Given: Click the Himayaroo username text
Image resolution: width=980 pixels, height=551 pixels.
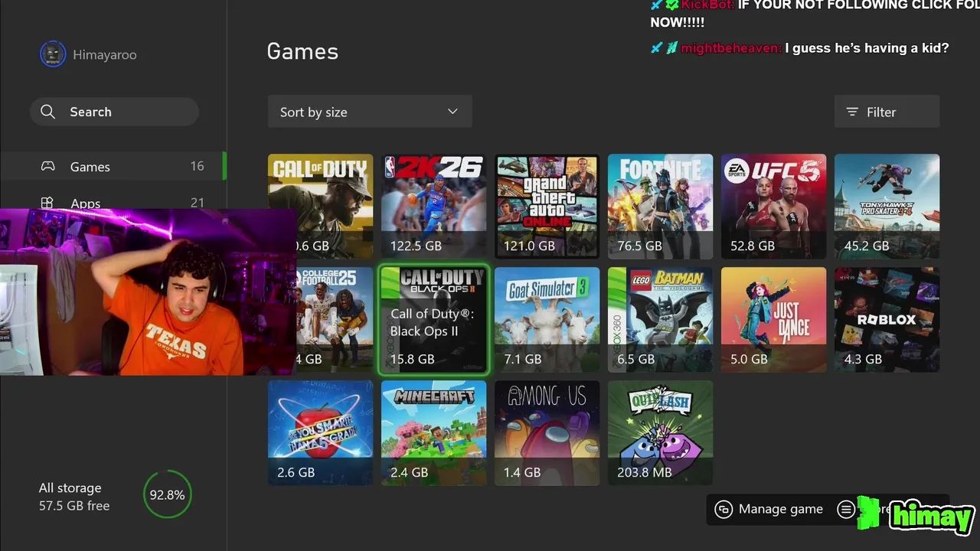Looking at the screenshot, I should pos(105,55).
